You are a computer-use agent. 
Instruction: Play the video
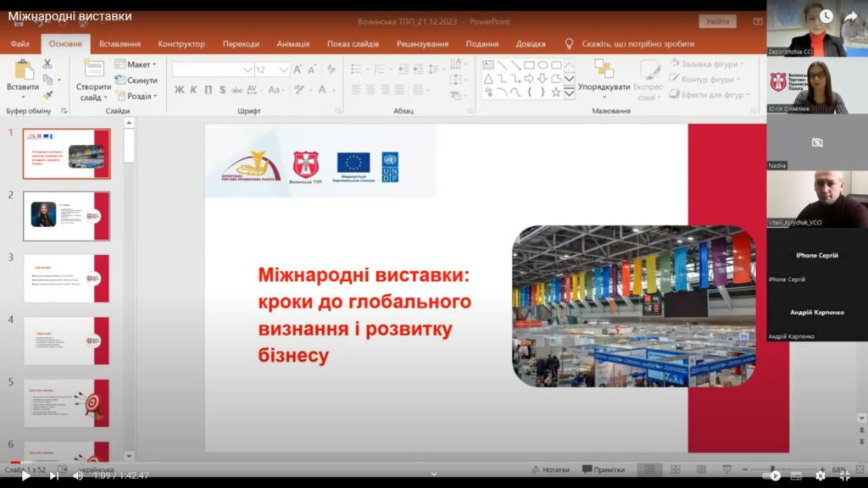[25, 476]
